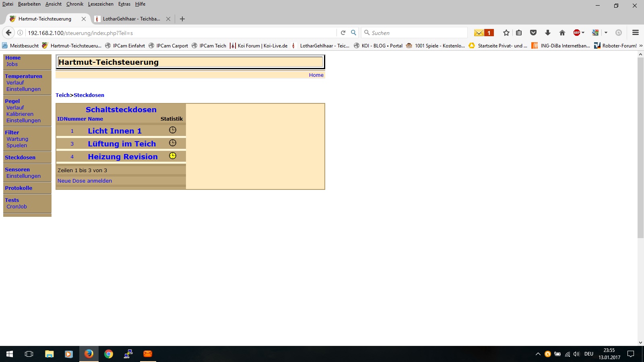Click yellow clock icon for Heizung Revision
This screenshot has width=644, height=362.
172,156
